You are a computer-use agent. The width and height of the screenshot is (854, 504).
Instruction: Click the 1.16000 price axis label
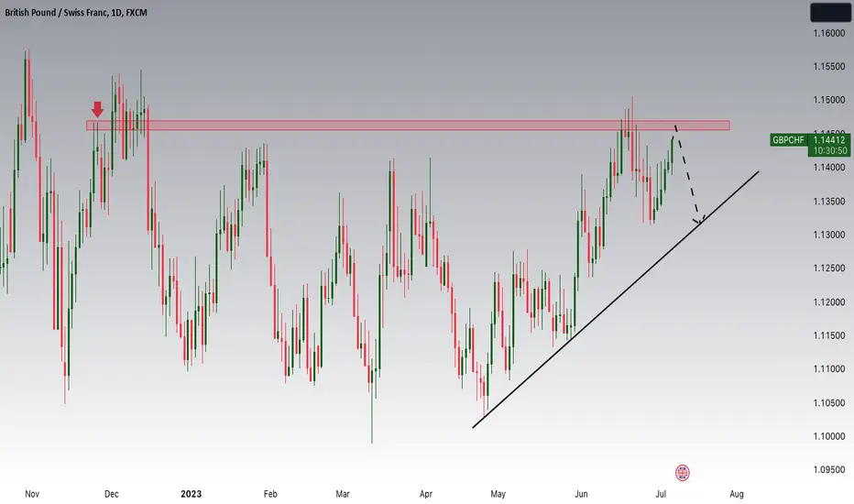(829, 33)
